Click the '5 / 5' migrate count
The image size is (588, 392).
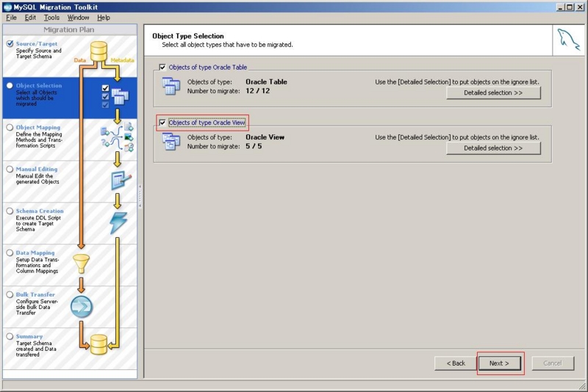coord(254,146)
